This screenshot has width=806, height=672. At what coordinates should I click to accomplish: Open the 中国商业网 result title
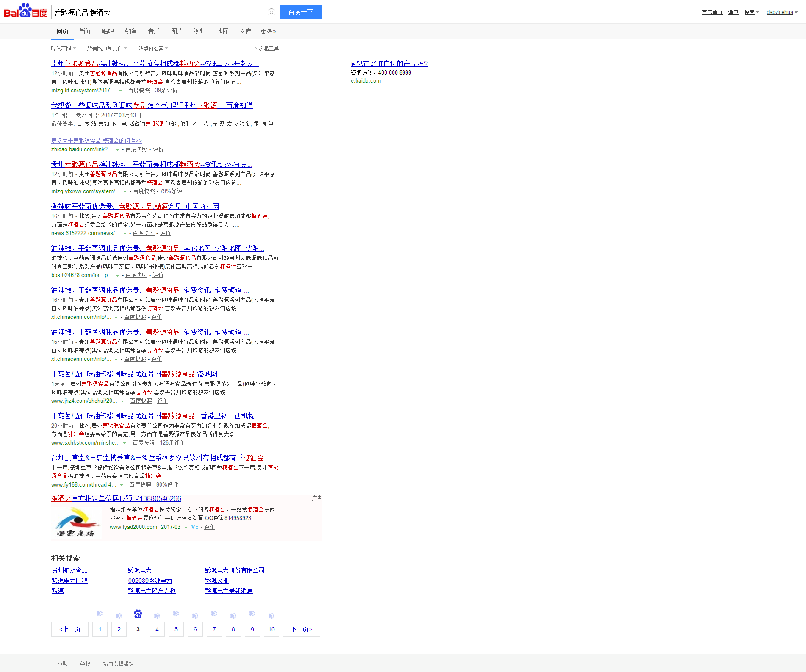pos(135,206)
